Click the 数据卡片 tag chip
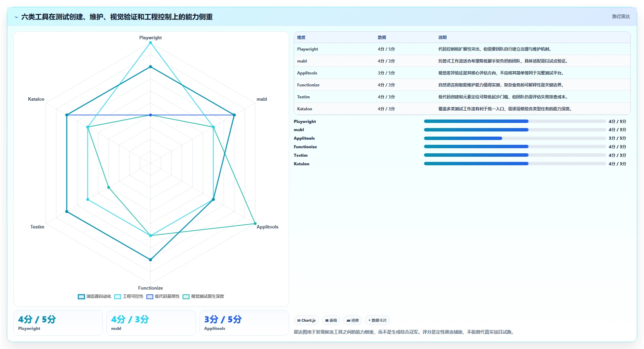The width and height of the screenshot is (644, 349). [378, 320]
